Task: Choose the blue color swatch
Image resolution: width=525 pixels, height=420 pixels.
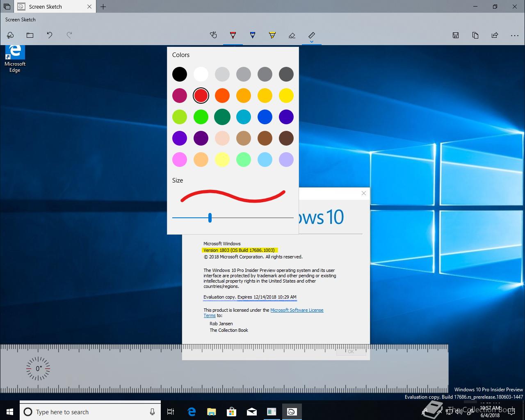Action: (265, 117)
